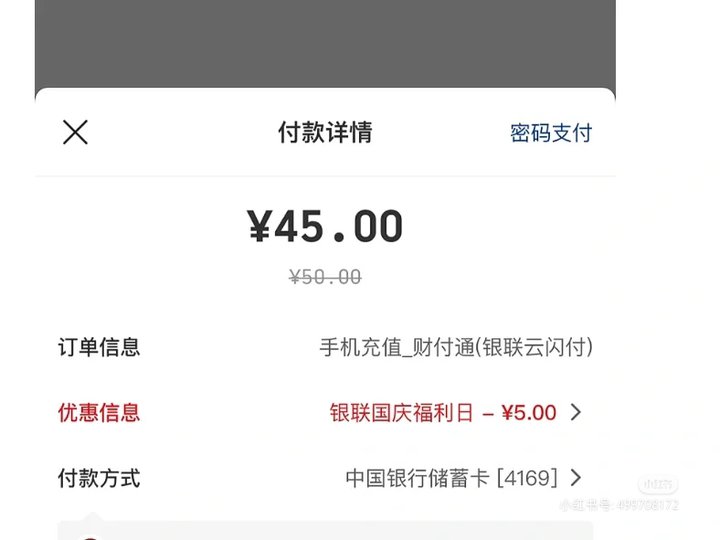Viewport: 720px width, 540px height.
Task: Tap the red icon at the bottom left
Action: coord(90,538)
